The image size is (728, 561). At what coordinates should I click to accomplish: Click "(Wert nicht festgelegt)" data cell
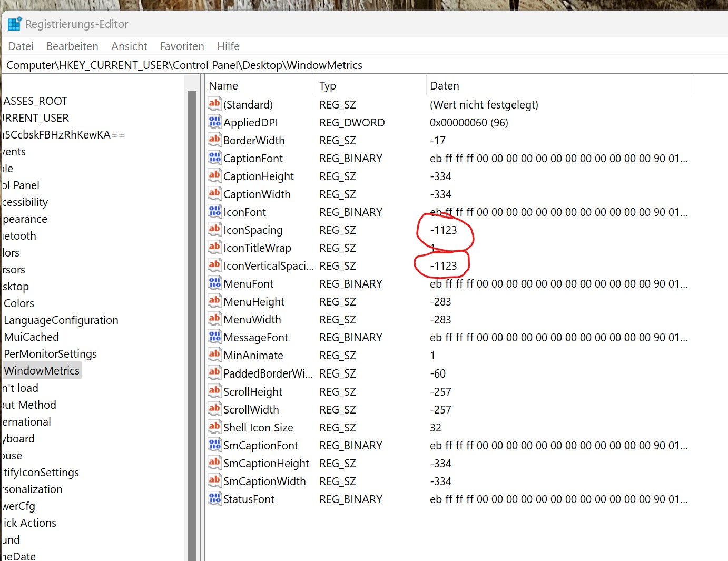(x=484, y=104)
